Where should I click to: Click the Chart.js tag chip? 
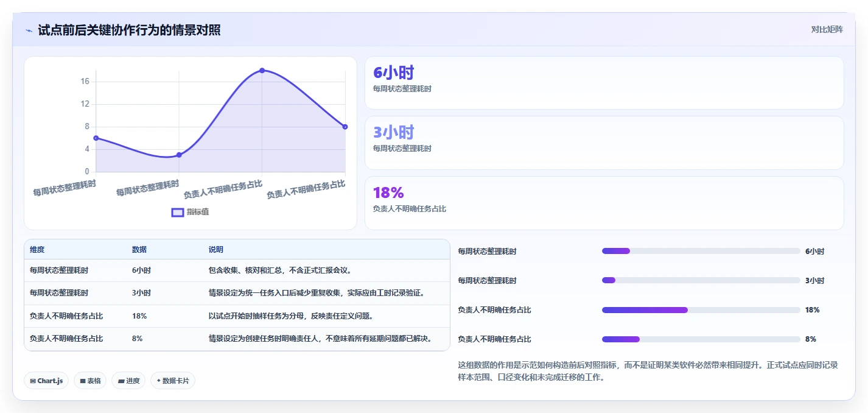click(46, 381)
